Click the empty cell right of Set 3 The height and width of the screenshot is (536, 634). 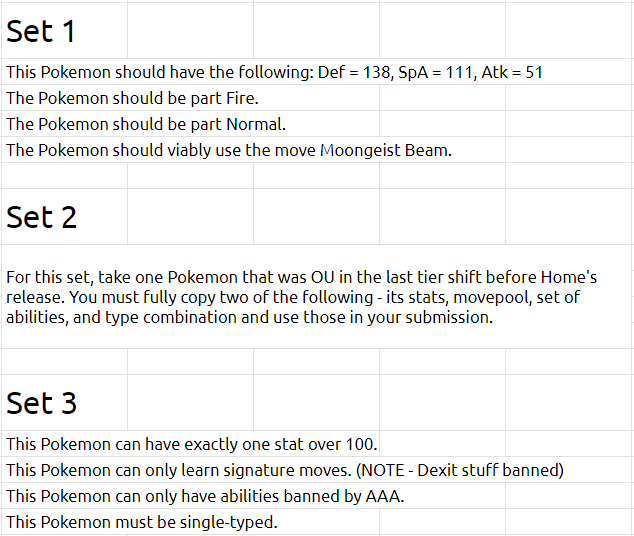point(190,403)
